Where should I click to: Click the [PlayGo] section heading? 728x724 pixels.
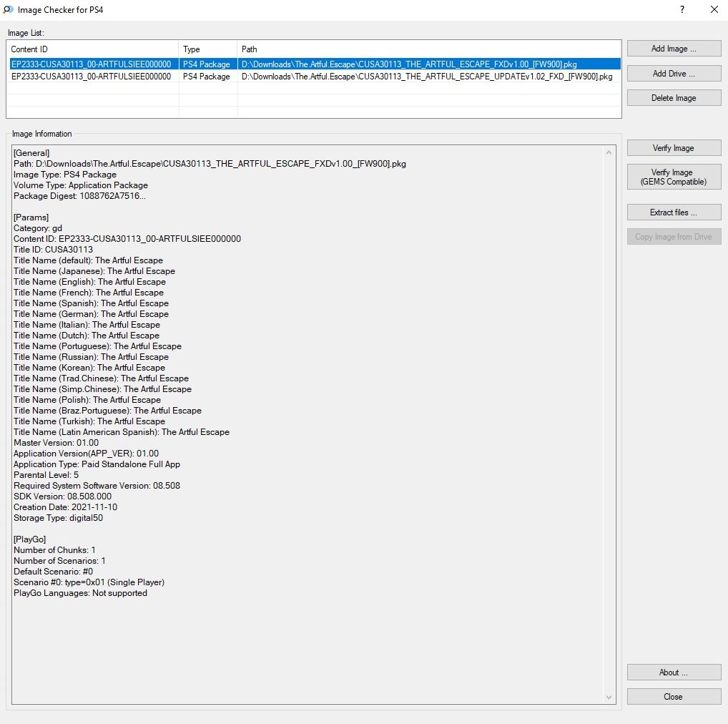pyautogui.click(x=30, y=539)
